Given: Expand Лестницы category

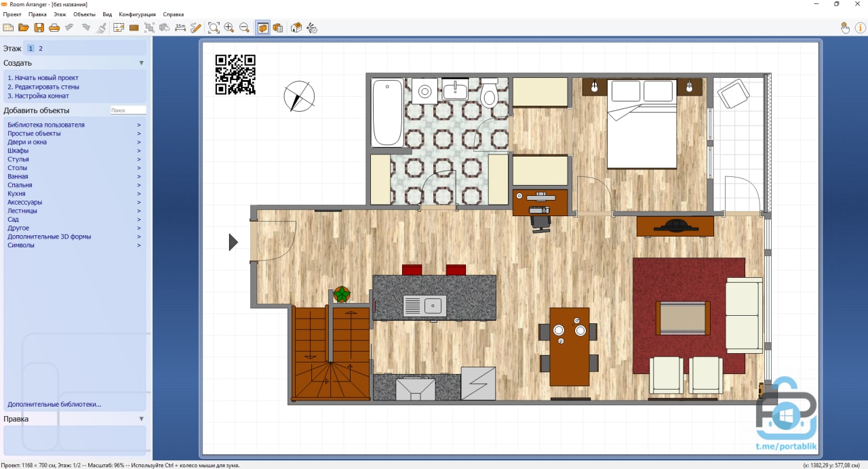Looking at the screenshot, I should (x=74, y=211).
